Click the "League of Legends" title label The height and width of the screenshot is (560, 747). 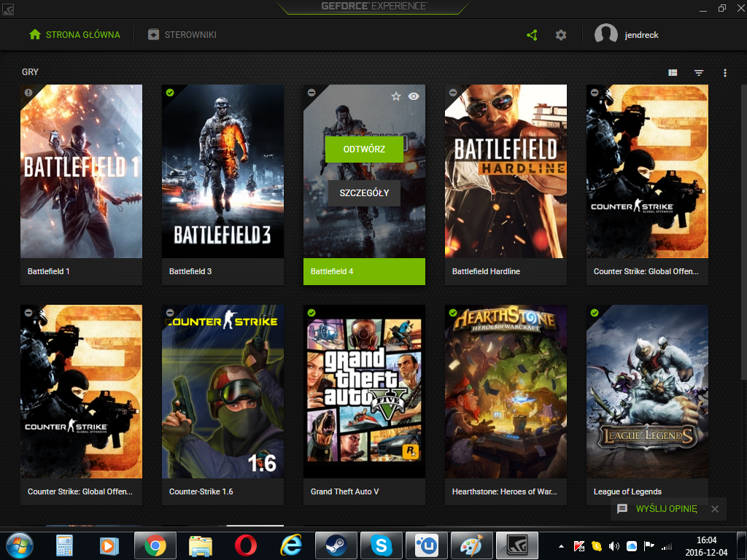[x=627, y=491]
